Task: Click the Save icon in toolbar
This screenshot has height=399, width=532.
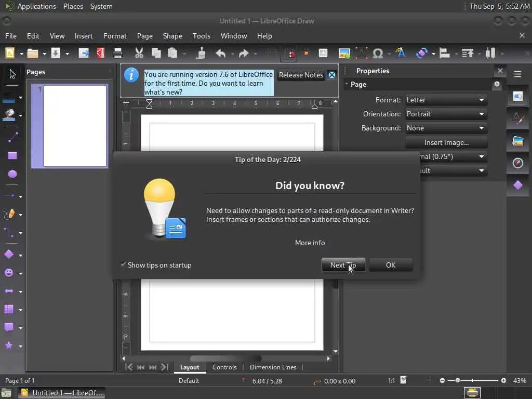Action: [x=55, y=54]
